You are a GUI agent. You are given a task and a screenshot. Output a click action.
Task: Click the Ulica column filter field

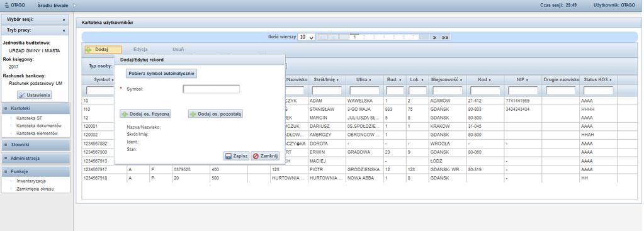click(x=364, y=90)
